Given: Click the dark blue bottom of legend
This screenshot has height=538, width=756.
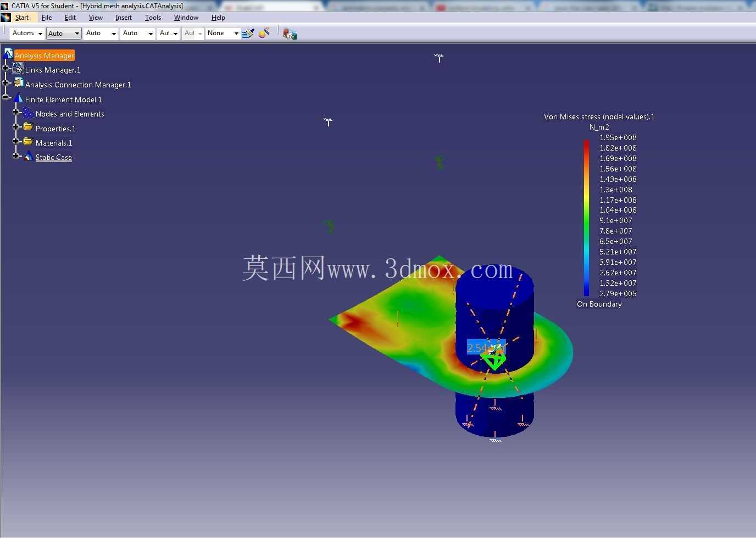Looking at the screenshot, I should pyautogui.click(x=587, y=291).
